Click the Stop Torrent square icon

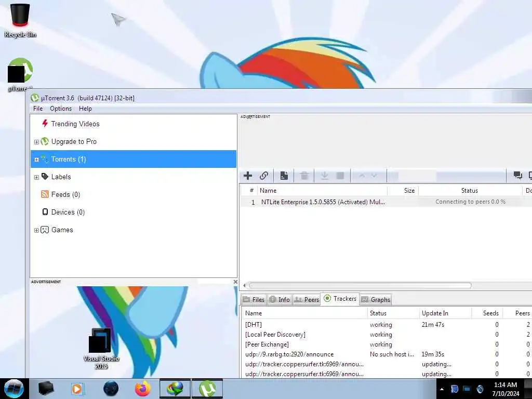340,176
